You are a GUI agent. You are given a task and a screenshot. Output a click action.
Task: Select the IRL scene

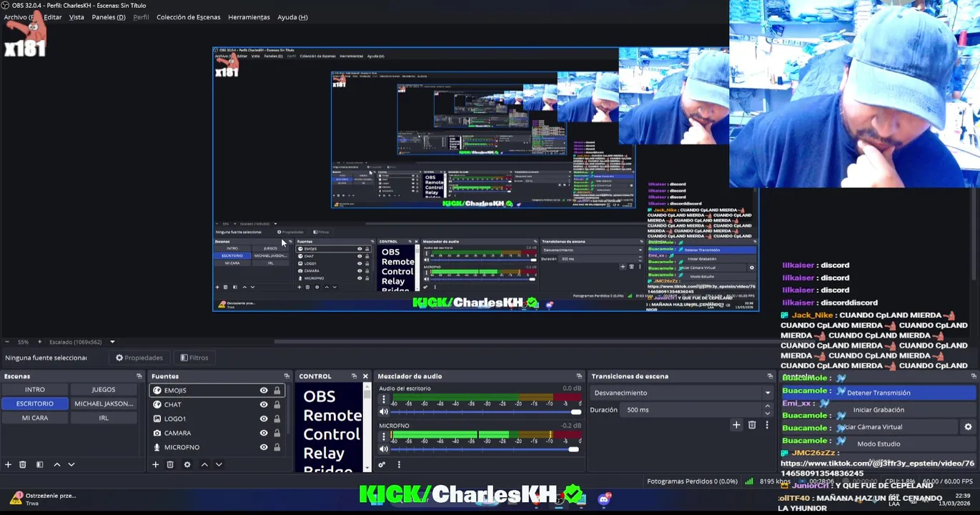(x=104, y=418)
